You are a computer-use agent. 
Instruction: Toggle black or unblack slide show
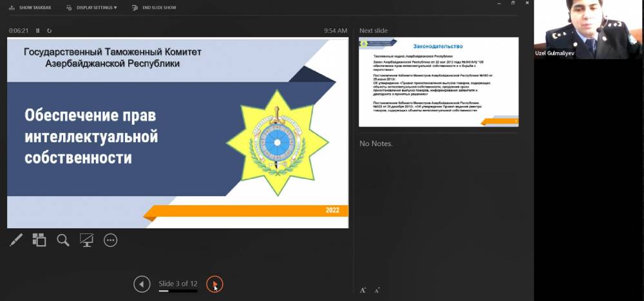(x=87, y=240)
